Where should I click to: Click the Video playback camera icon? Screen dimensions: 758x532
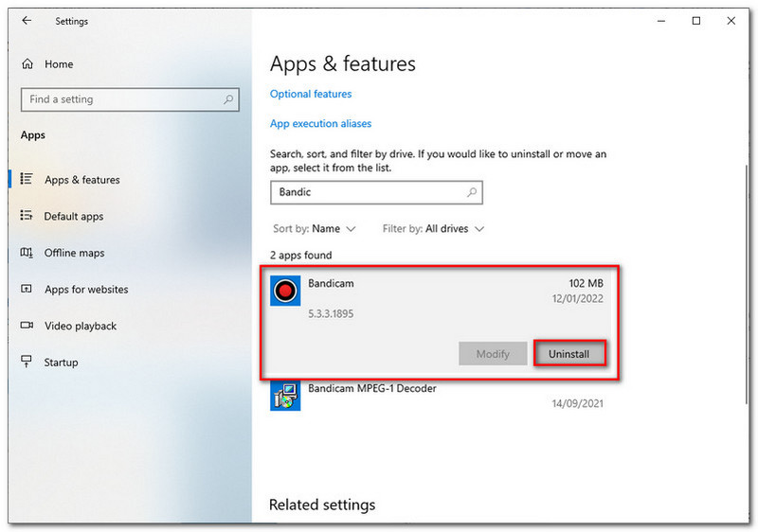[x=27, y=326]
